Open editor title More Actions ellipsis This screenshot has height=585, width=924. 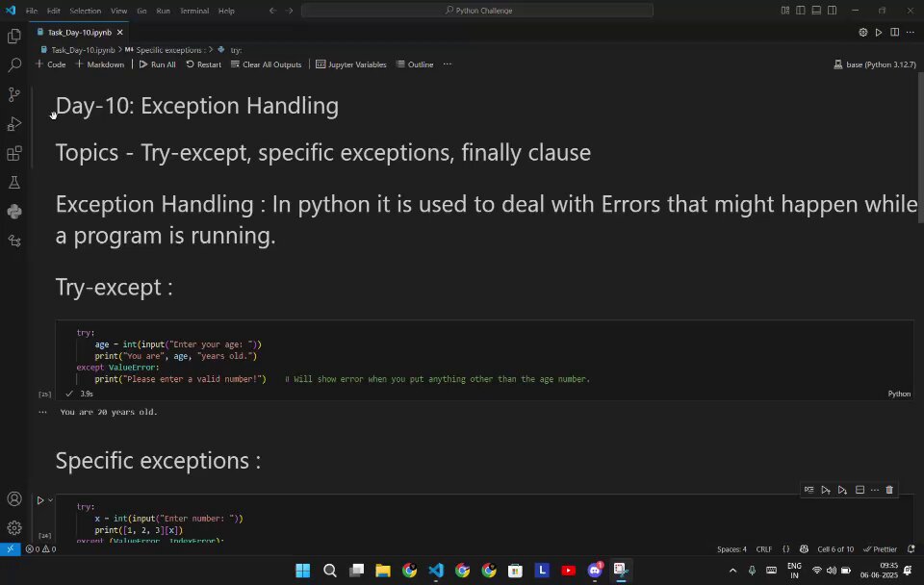[x=911, y=33]
